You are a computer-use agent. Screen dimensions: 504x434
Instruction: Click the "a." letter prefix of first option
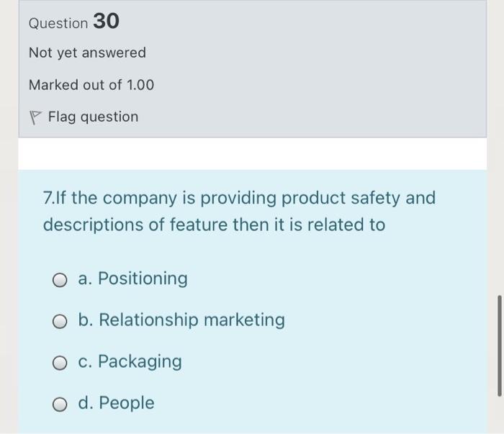point(85,279)
